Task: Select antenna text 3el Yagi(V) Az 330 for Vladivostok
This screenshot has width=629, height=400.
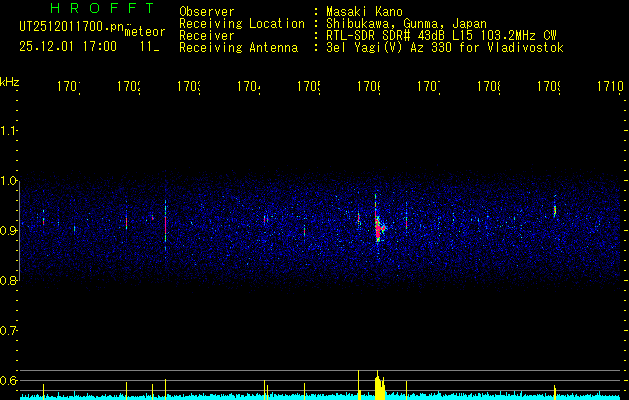Action: tap(445, 48)
